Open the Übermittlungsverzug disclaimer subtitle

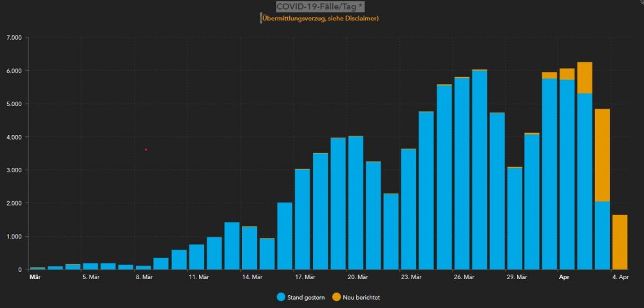320,18
